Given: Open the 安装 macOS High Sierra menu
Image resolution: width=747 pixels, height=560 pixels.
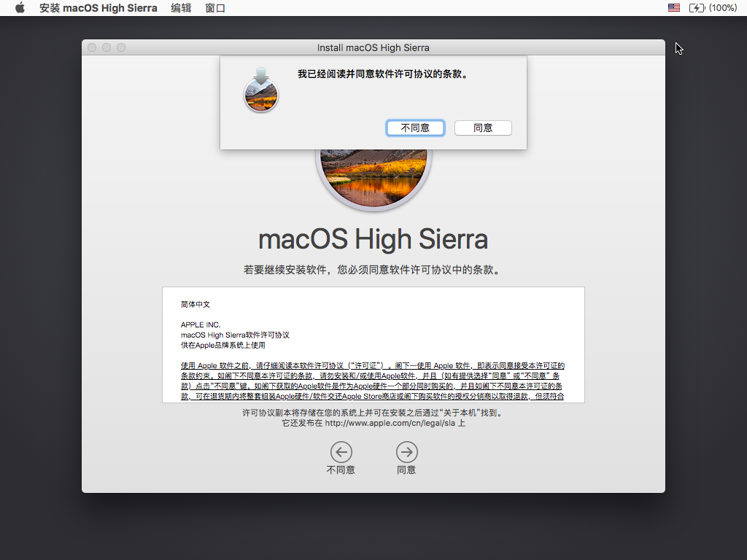Looking at the screenshot, I should coord(98,8).
